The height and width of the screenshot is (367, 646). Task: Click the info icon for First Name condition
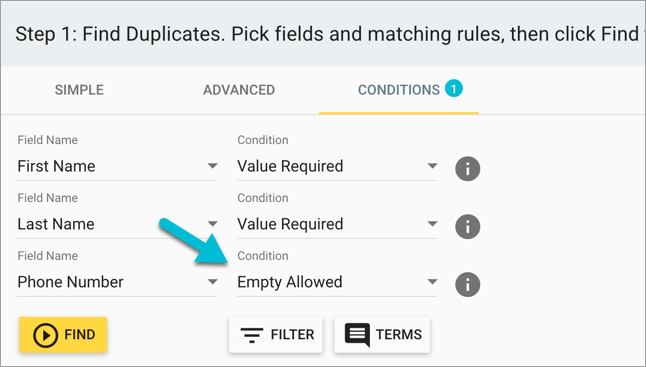(468, 169)
